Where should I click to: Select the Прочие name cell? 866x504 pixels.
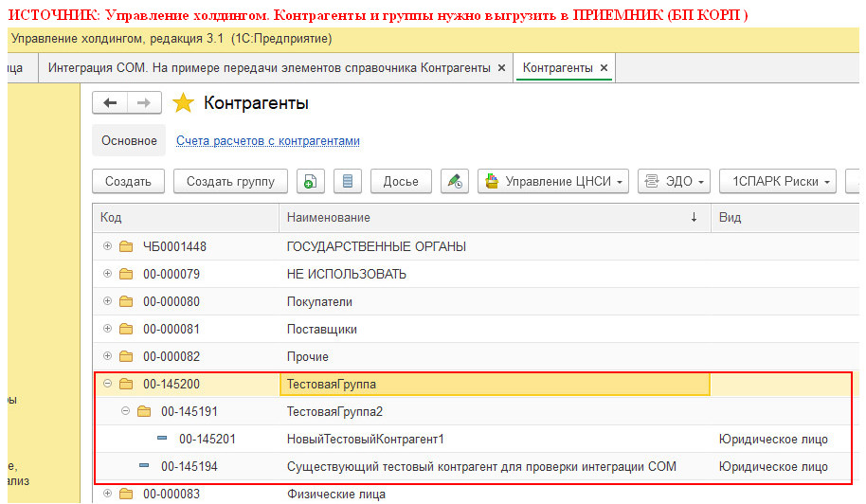(495, 356)
